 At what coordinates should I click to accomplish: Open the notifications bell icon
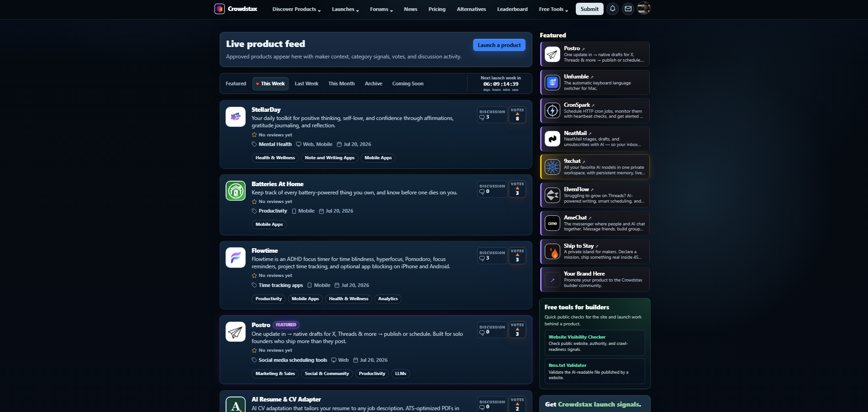(x=613, y=9)
